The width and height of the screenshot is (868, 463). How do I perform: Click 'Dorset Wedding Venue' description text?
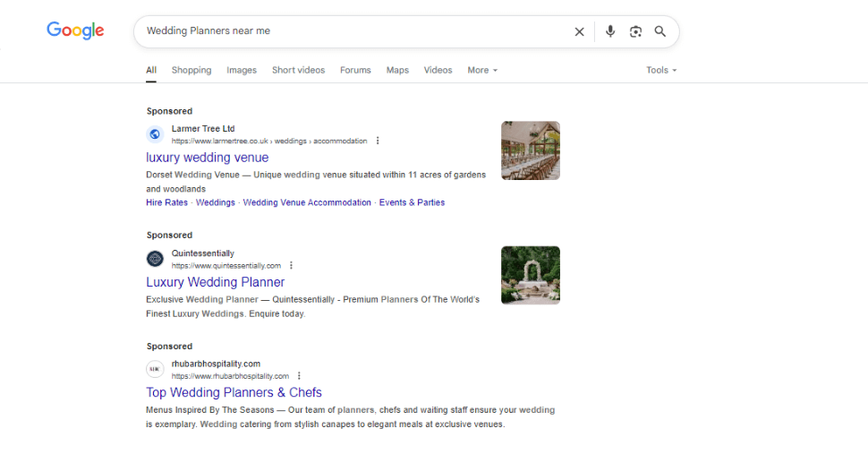tap(192, 175)
